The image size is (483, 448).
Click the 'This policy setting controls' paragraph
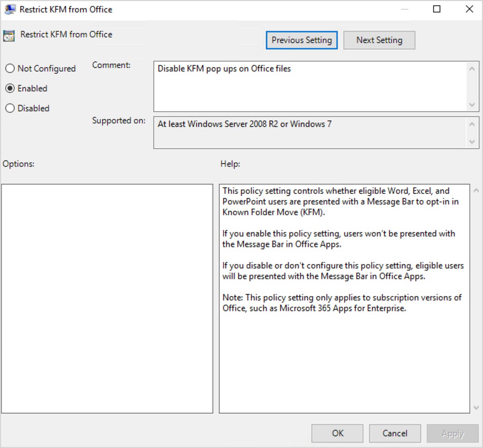point(340,202)
